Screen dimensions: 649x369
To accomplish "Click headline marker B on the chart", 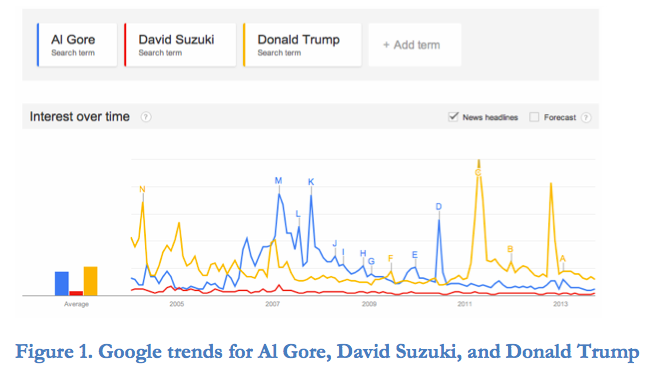I will point(510,249).
